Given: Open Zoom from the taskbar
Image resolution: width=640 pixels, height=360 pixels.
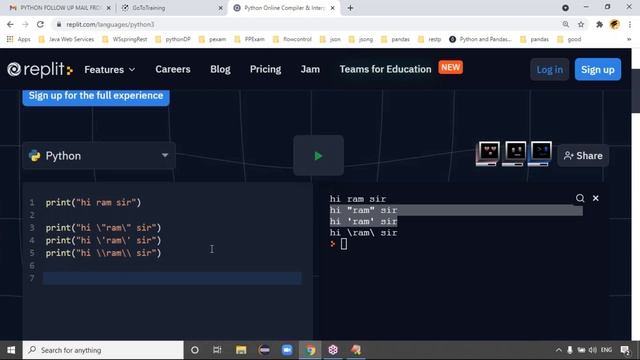Looking at the screenshot, I should (x=287, y=350).
